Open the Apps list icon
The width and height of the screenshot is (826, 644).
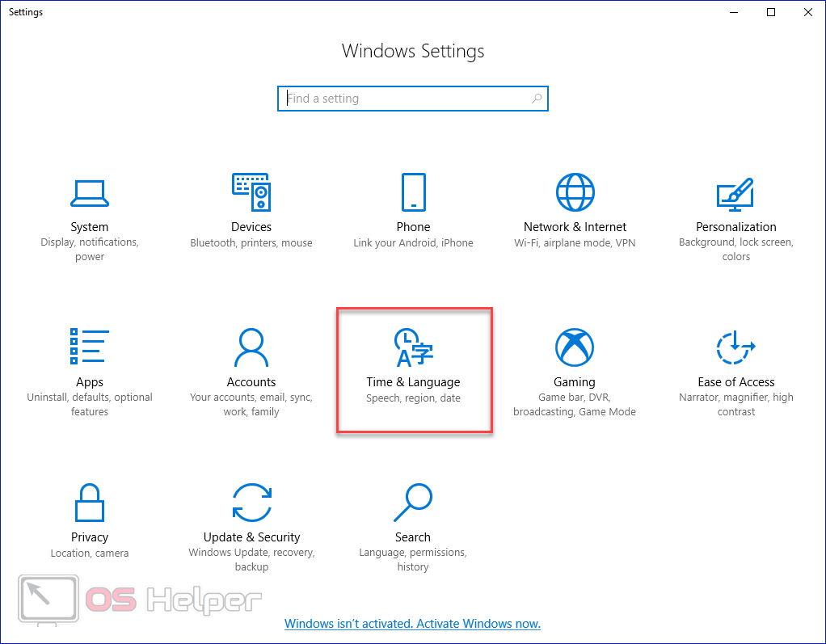pyautogui.click(x=89, y=347)
